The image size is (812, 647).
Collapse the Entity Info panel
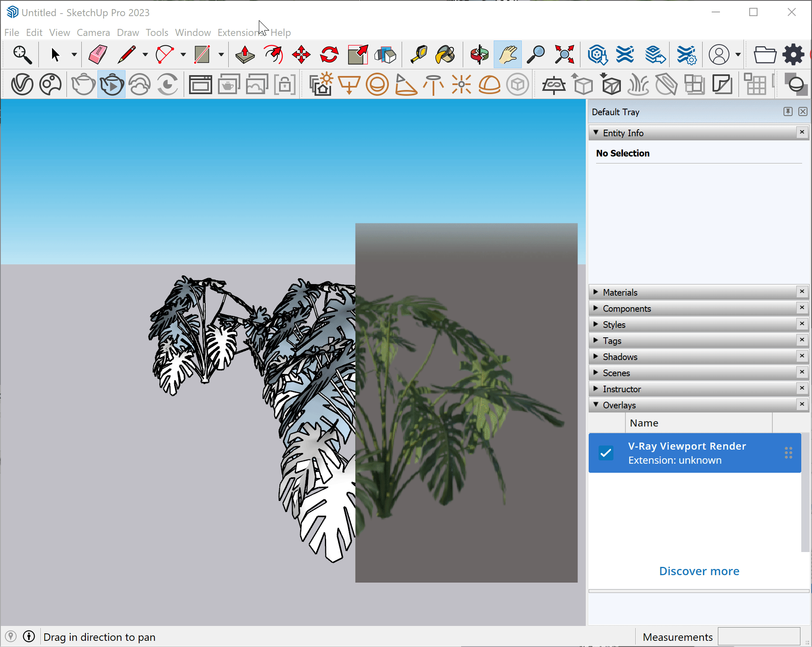click(596, 133)
